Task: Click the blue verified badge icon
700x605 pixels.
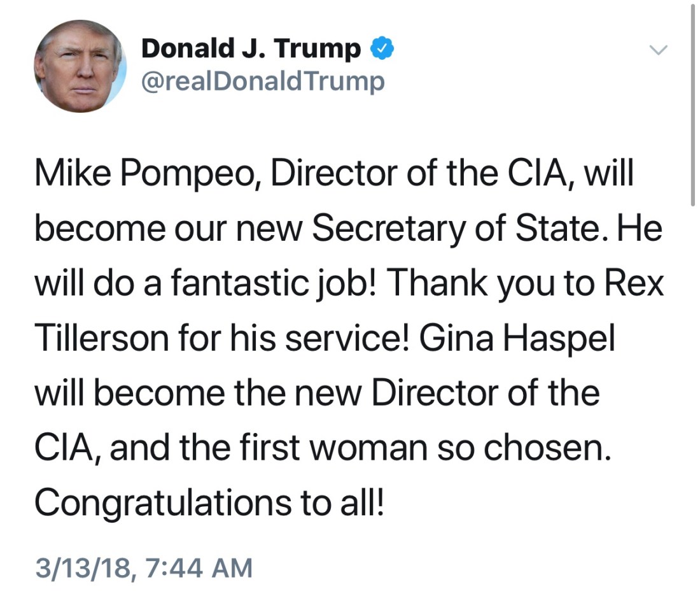Action: [382, 48]
